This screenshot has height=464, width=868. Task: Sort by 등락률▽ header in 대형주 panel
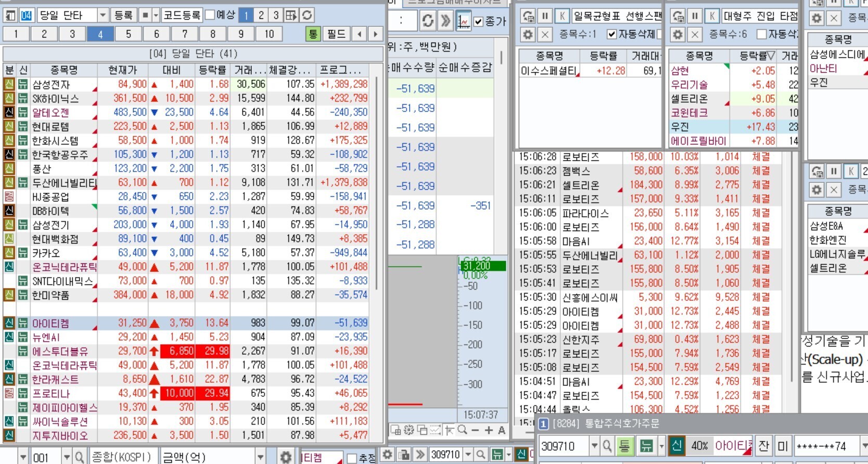click(x=757, y=56)
